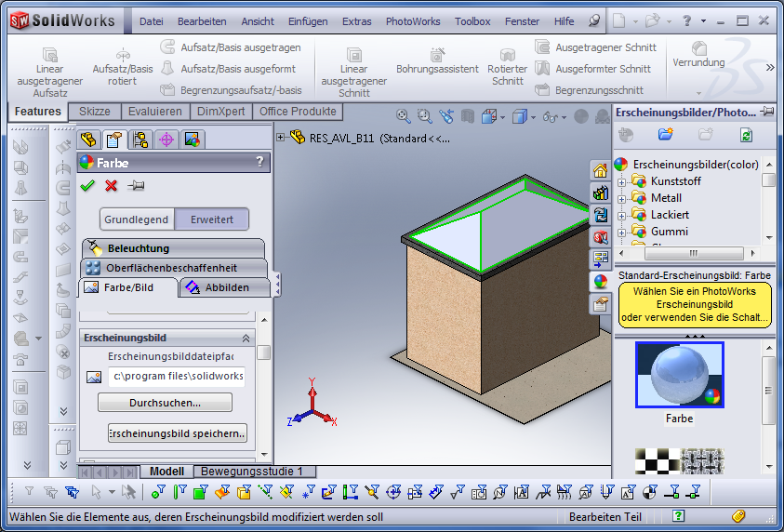Expand the Metall appearance folder
Viewport: 784px width, 532px height.
coord(621,198)
